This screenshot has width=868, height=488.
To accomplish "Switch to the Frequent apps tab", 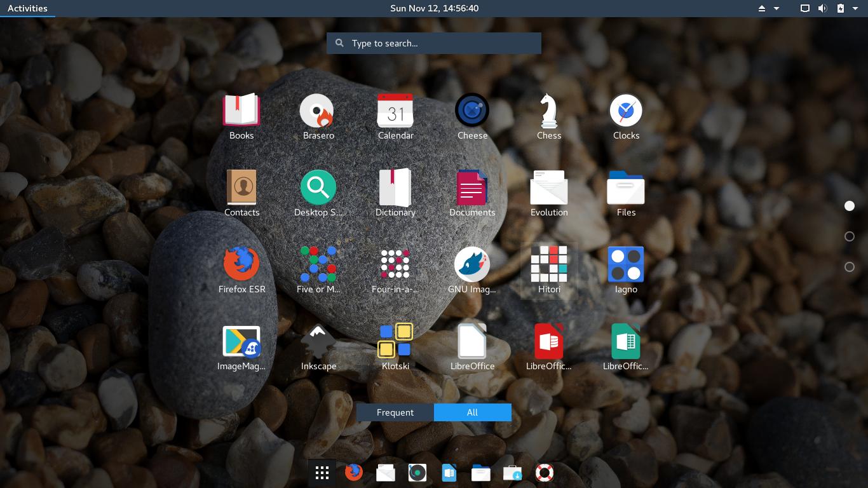I will pyautogui.click(x=394, y=412).
